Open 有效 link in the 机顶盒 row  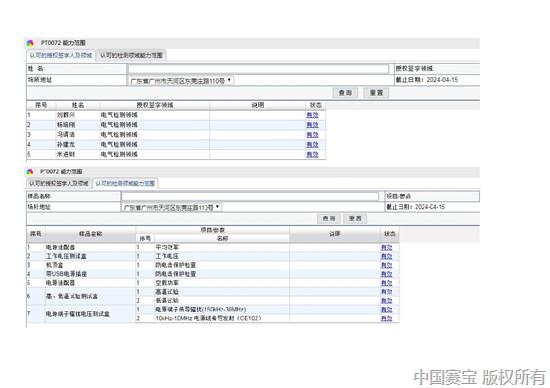pos(387,265)
